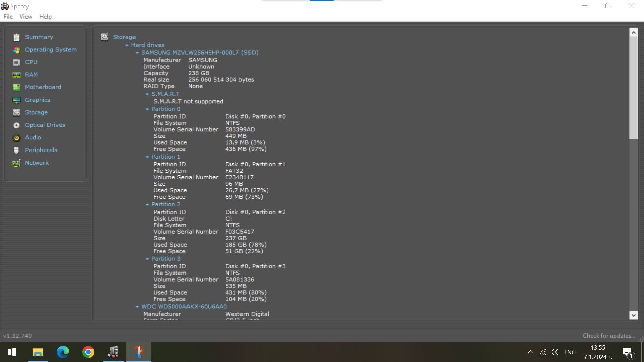644x362 pixels.
Task: Click the RAM module icon in sidebar
Action: click(16, 75)
